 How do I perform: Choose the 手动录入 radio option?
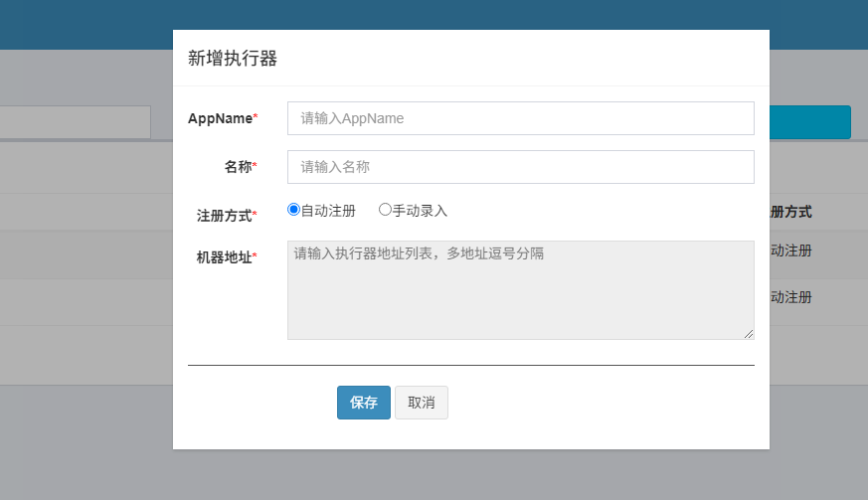point(385,210)
